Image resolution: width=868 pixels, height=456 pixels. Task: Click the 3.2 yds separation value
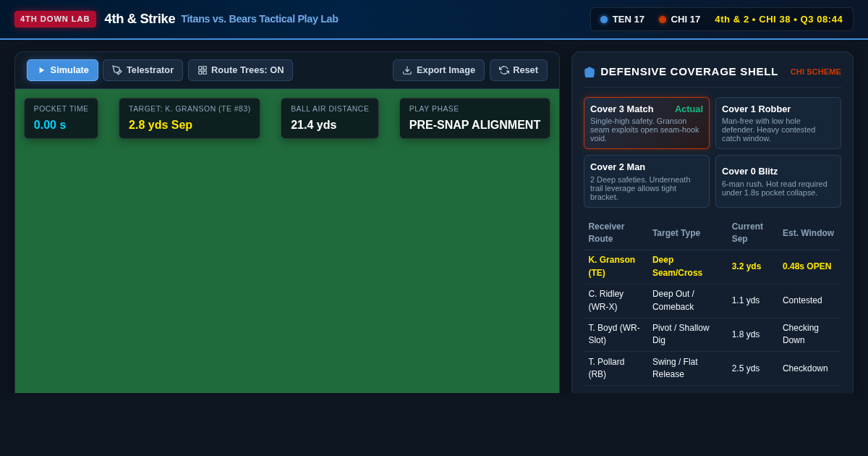coord(746,266)
